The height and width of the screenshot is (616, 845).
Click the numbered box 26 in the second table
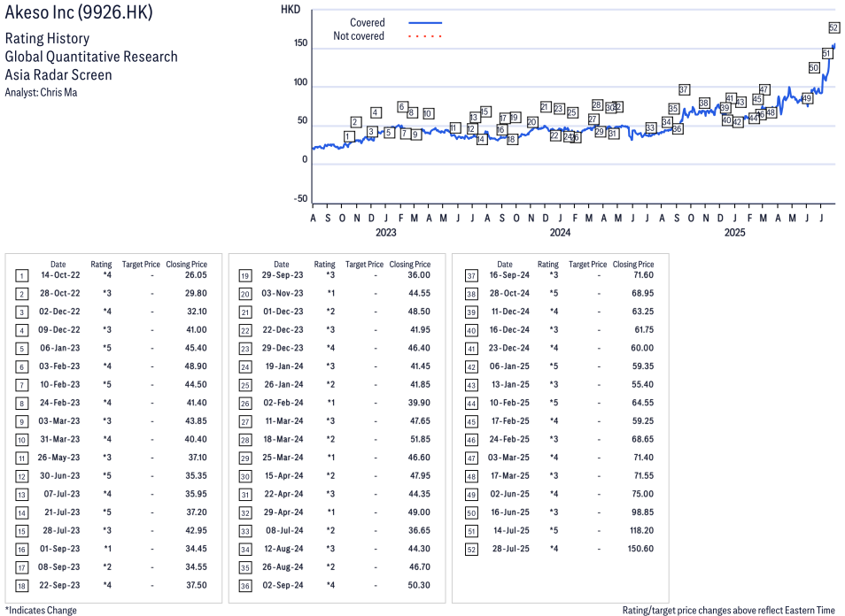tap(245, 404)
